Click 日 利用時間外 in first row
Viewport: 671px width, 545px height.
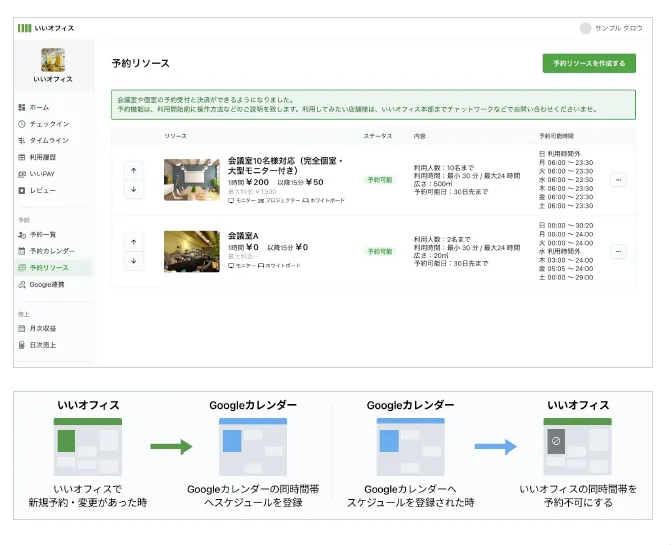click(560, 154)
